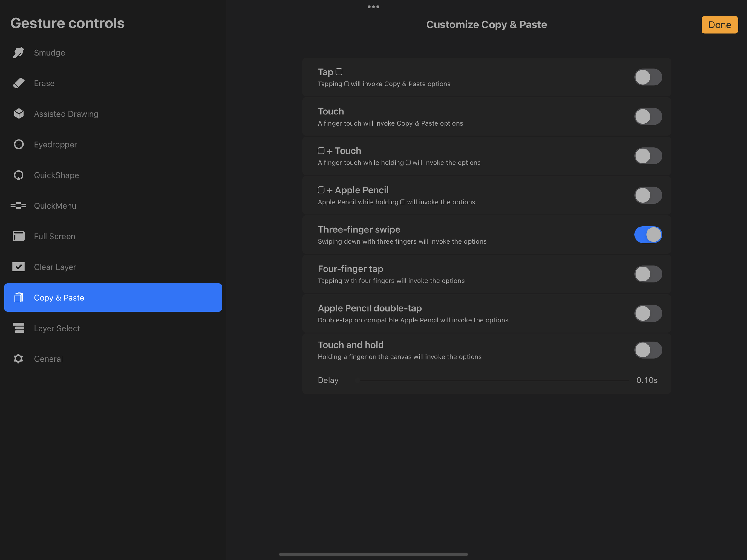Toggle the Tap modifier button option
The image size is (747, 560).
(648, 77)
